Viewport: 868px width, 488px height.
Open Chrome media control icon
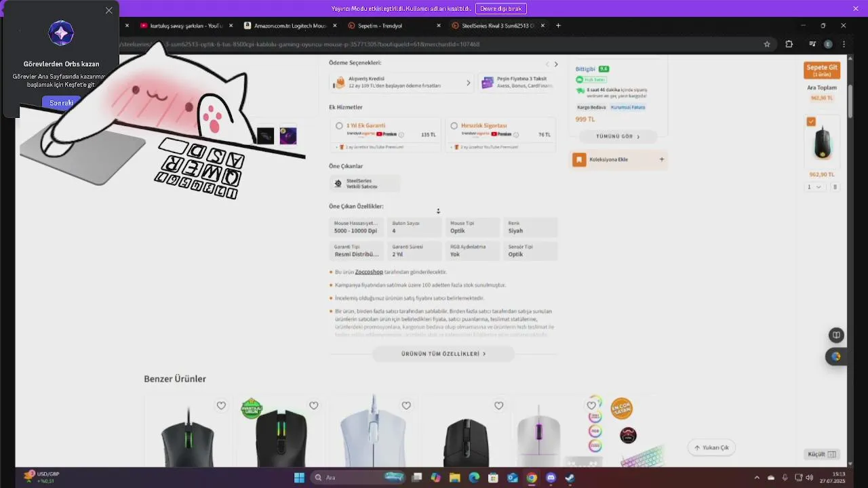coord(812,44)
